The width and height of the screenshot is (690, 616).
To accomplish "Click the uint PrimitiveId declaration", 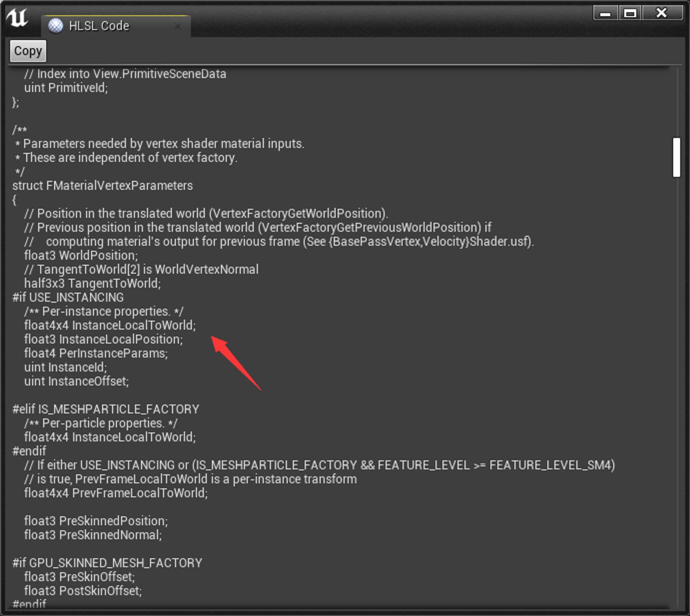I will 66,88.
